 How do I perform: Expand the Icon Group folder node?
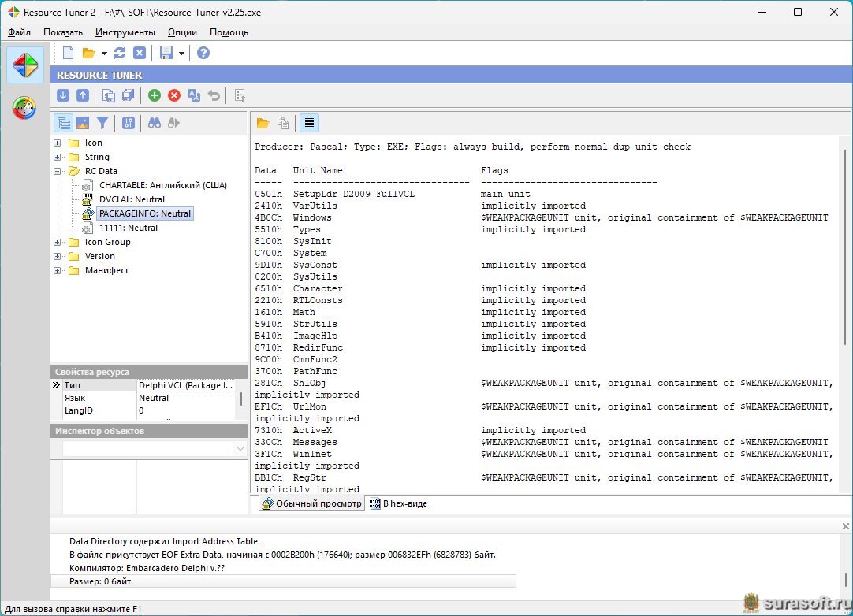tap(57, 242)
